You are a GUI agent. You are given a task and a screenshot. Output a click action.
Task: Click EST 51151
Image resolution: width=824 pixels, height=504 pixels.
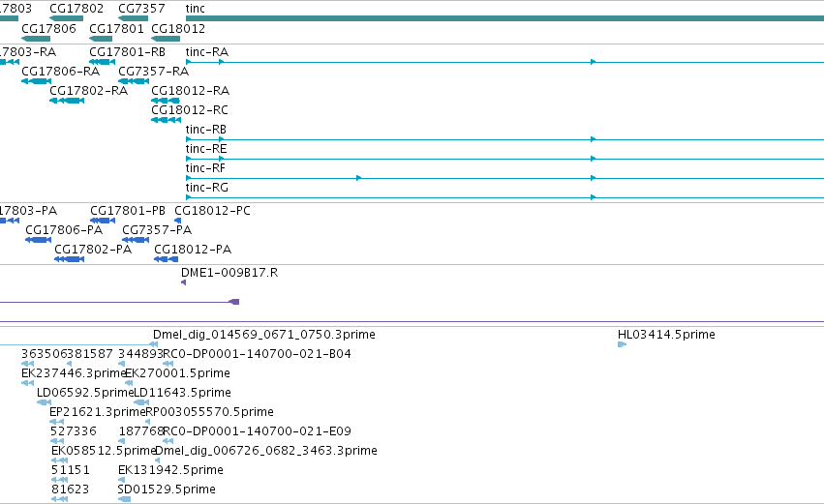tap(71, 471)
